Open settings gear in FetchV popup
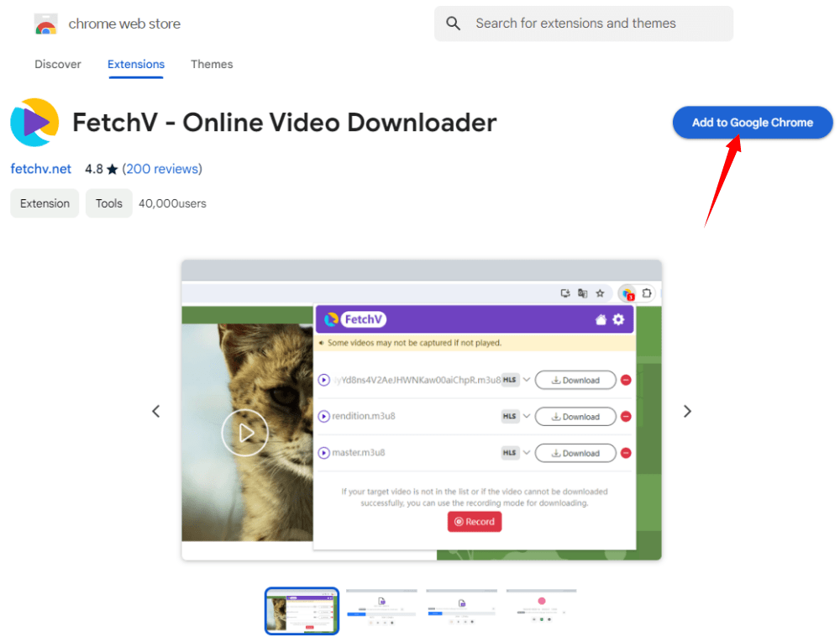 point(619,319)
